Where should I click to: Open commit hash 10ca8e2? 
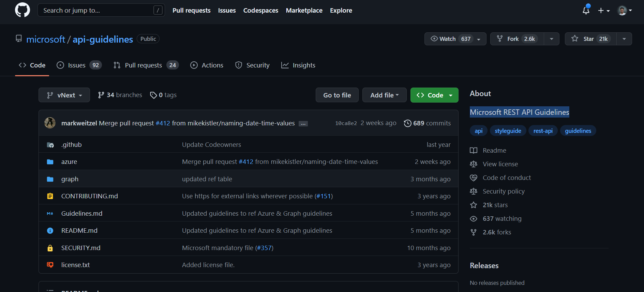pos(346,123)
